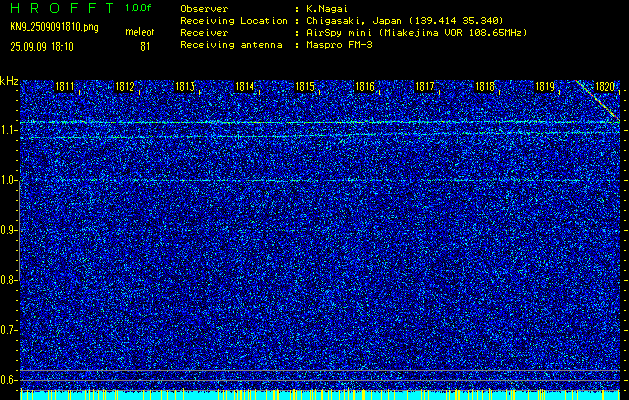Screen dimensions: 629x400
Task: Click the 1813 time marker
Action: [x=185, y=86]
